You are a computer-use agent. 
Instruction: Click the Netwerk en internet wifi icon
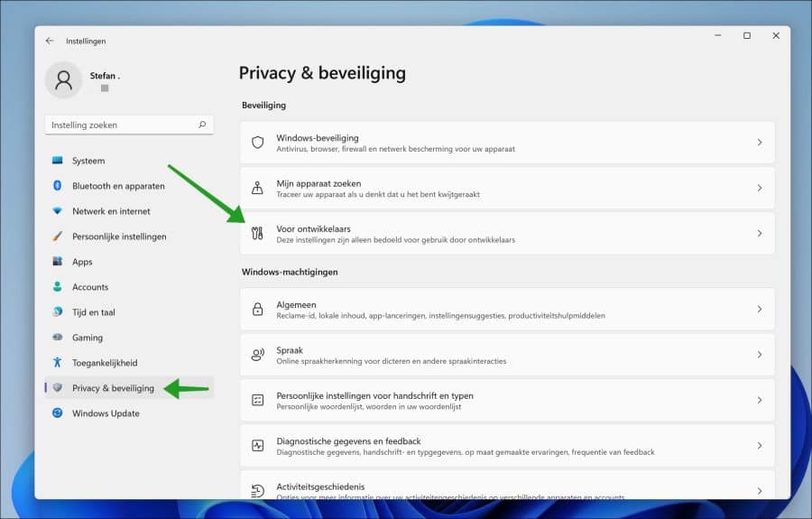tap(58, 211)
